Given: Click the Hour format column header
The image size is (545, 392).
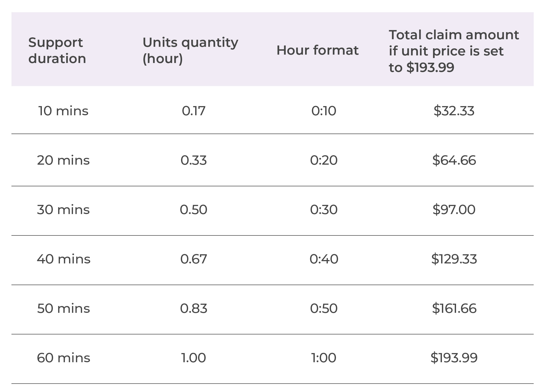Looking at the screenshot, I should tap(317, 50).
